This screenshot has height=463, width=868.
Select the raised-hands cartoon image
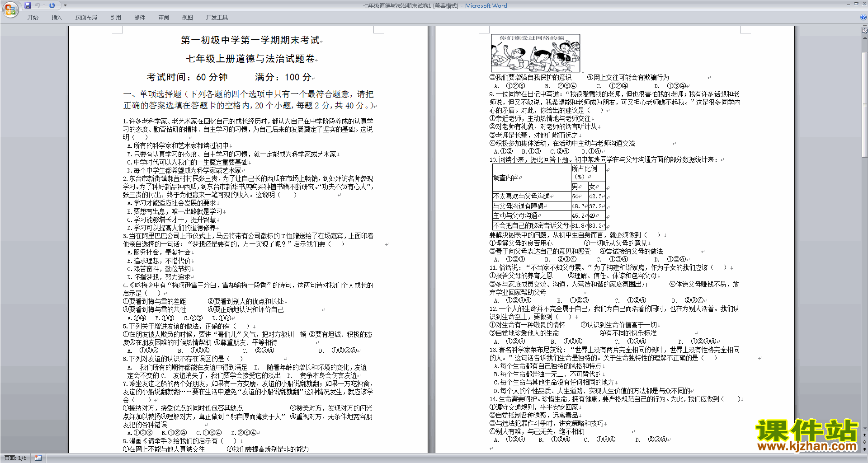coord(535,53)
